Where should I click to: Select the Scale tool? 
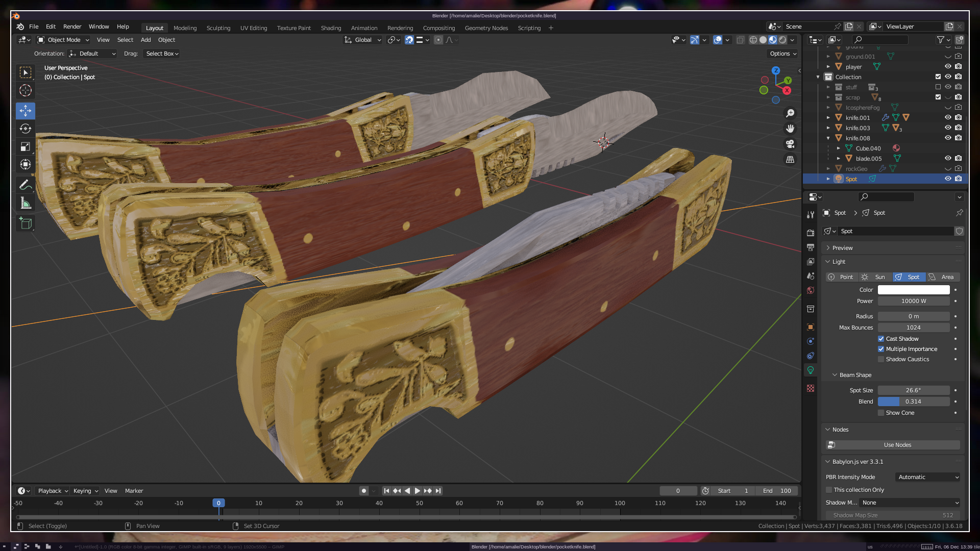pyautogui.click(x=25, y=147)
